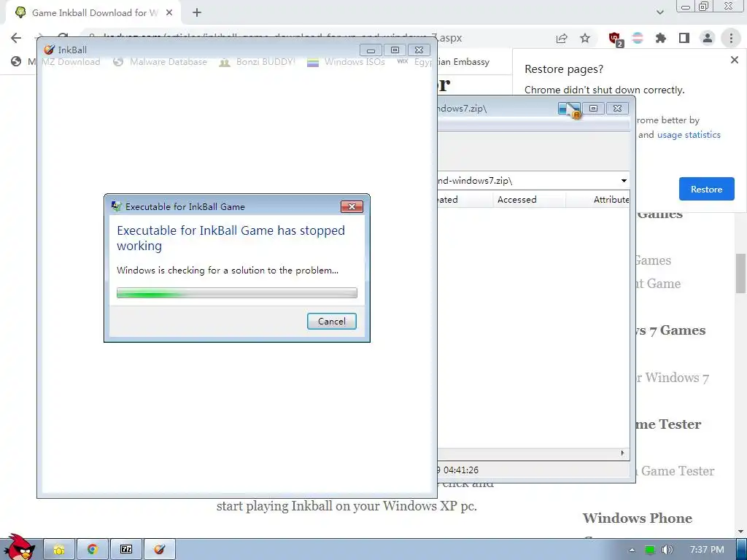The width and height of the screenshot is (747, 560).
Task: Switch to Chrome taskbar button
Action: pos(93,550)
